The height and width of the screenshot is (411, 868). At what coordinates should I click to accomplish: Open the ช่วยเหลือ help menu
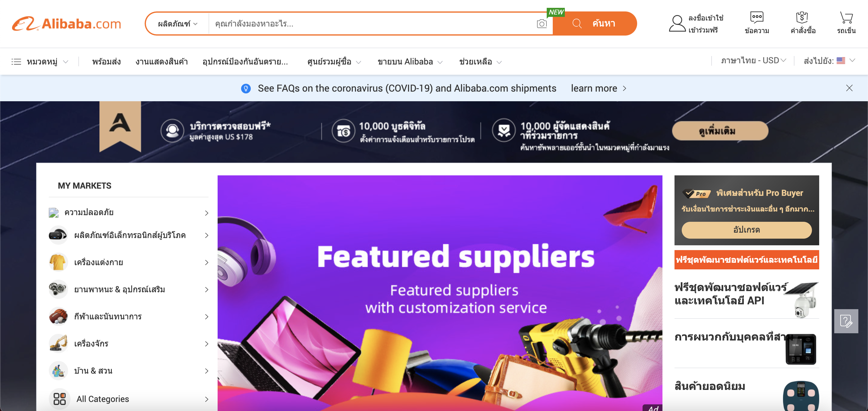point(480,62)
